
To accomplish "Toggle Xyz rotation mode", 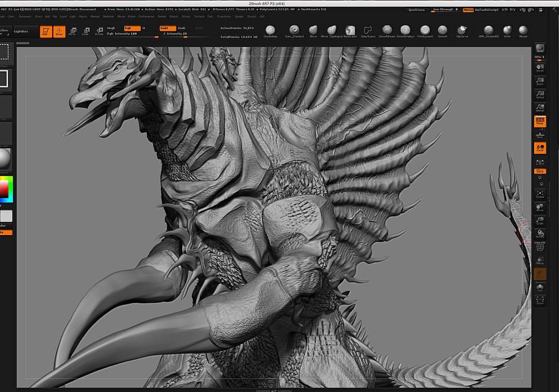I will click(x=540, y=171).
